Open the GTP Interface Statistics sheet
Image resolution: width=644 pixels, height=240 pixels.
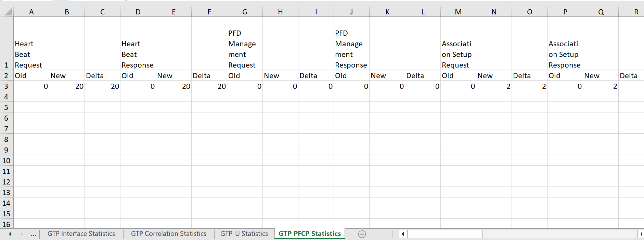(81, 234)
